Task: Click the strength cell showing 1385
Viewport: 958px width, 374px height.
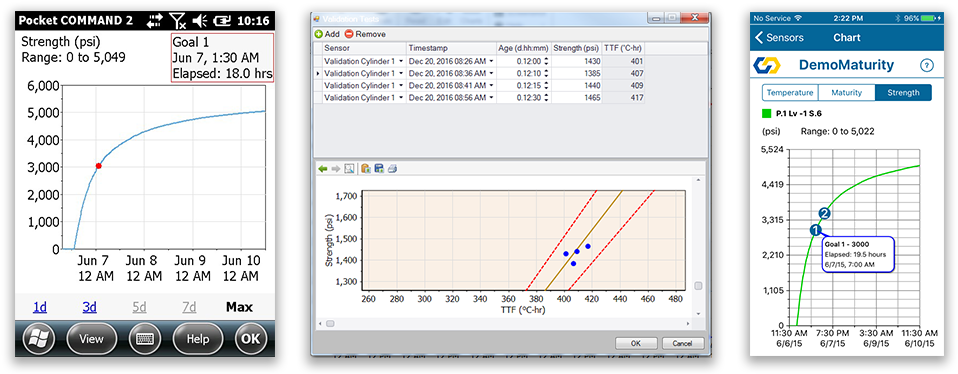Action: click(x=577, y=73)
